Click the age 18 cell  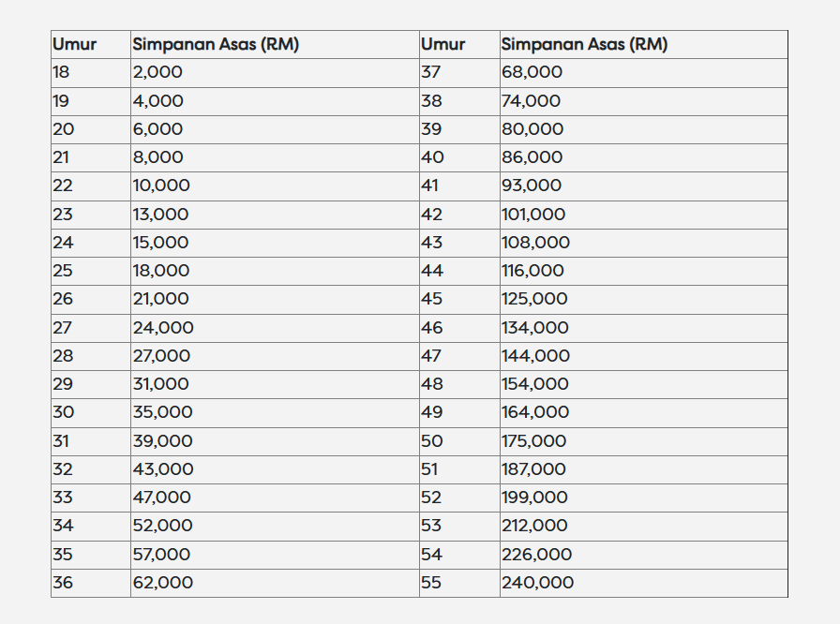pyautogui.click(x=91, y=73)
